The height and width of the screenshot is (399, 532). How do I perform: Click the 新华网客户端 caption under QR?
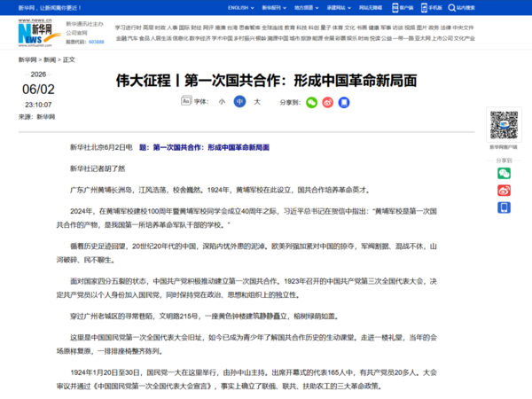tap(504, 147)
